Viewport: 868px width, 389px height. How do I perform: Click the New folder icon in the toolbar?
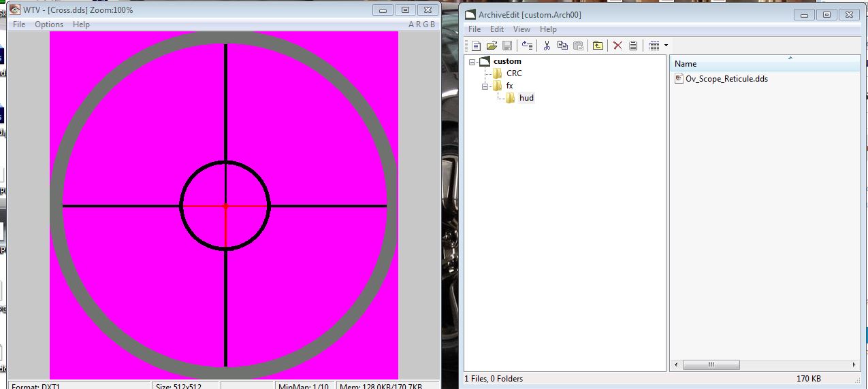598,46
